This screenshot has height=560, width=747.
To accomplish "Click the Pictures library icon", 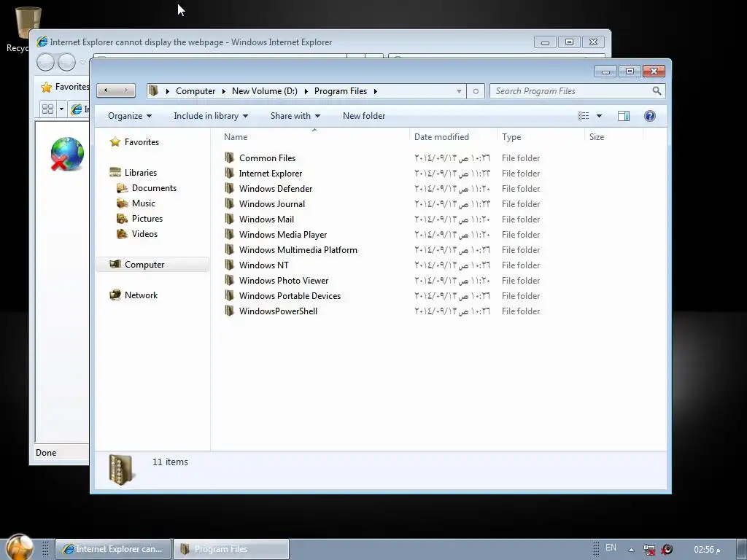I will pos(122,219).
